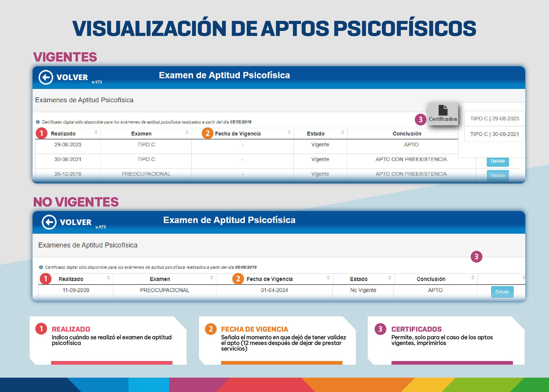Click the REALIZADO legend title
The image size is (549, 392).
tap(71, 329)
